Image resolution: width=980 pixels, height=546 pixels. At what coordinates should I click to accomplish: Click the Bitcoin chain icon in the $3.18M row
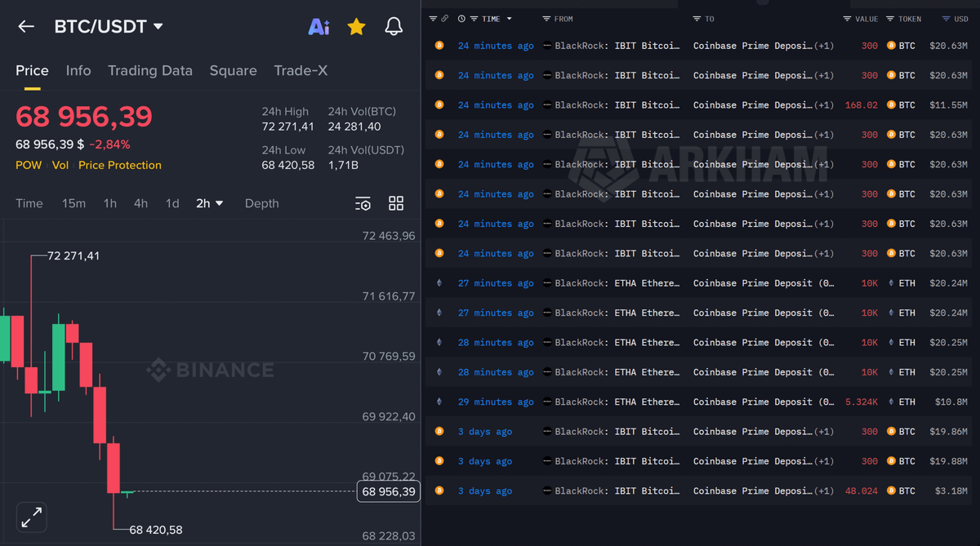click(x=439, y=491)
